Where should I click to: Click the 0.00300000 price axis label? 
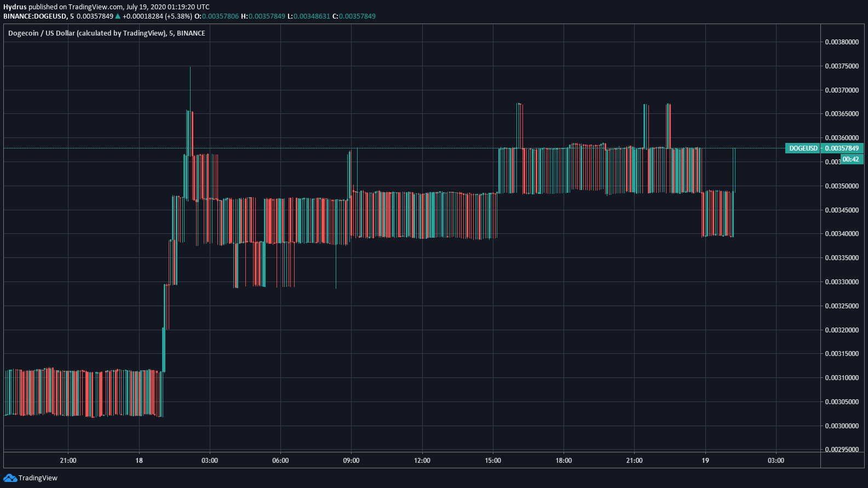coord(842,426)
